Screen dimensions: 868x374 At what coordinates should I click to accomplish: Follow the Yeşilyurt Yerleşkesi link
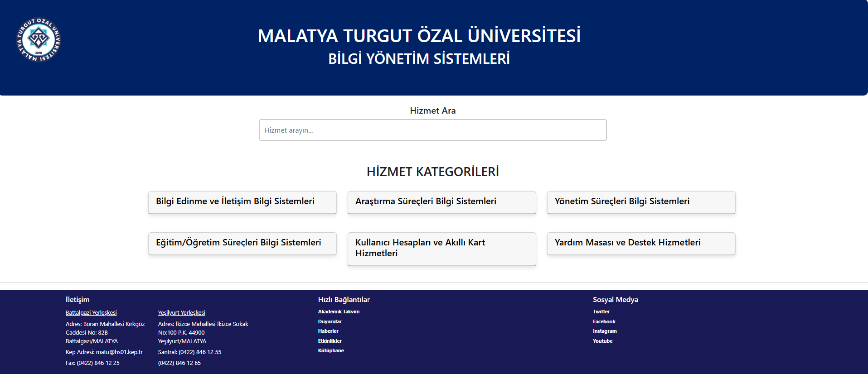point(182,313)
